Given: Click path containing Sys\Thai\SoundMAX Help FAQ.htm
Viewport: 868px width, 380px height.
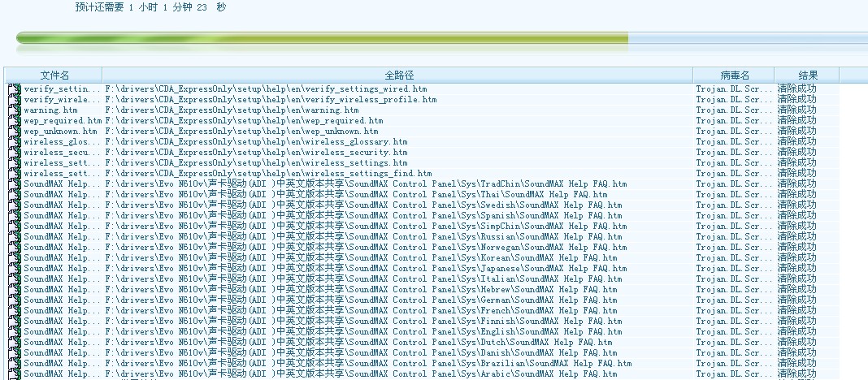Looking at the screenshot, I should coord(356,194).
